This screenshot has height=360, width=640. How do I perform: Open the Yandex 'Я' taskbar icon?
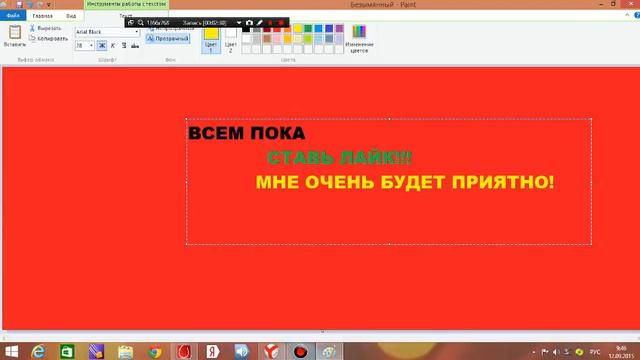pyautogui.click(x=213, y=351)
